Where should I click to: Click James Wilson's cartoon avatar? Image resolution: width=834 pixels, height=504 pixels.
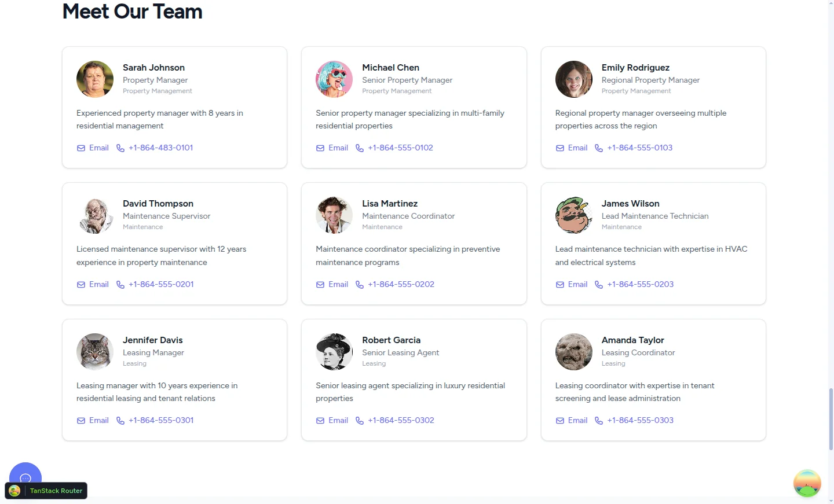tap(574, 215)
